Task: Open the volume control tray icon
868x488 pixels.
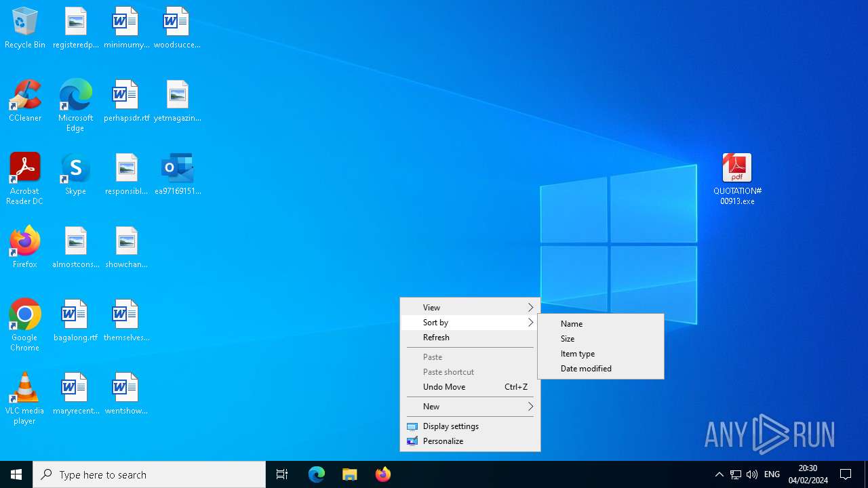Action: pyautogui.click(x=752, y=474)
